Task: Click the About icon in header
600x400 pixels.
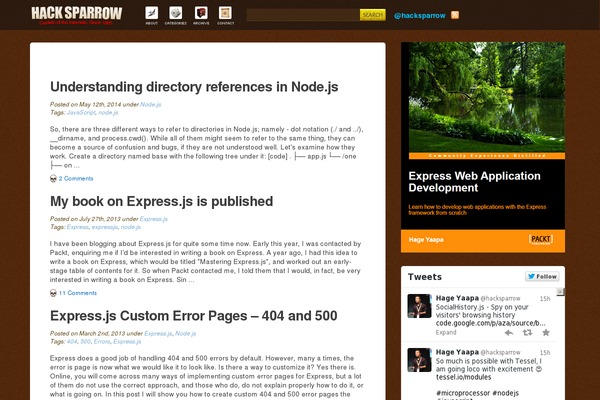Action: tap(151, 15)
